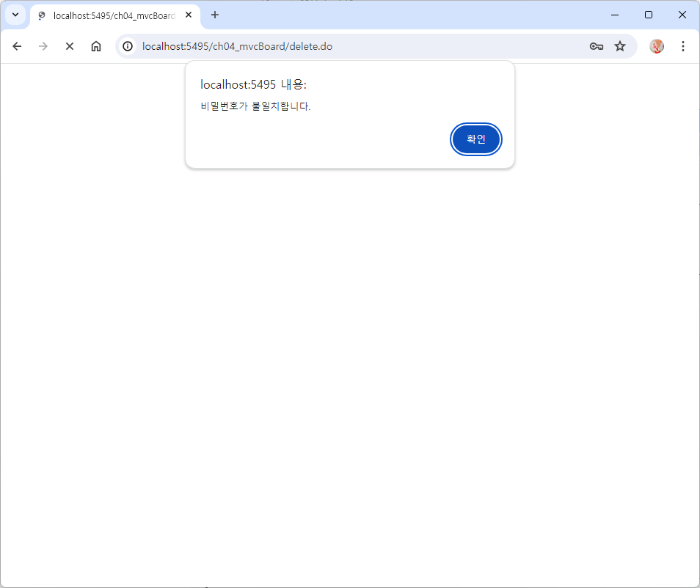The image size is (700, 588).
Task: Open the password manager key icon
Action: click(x=597, y=46)
